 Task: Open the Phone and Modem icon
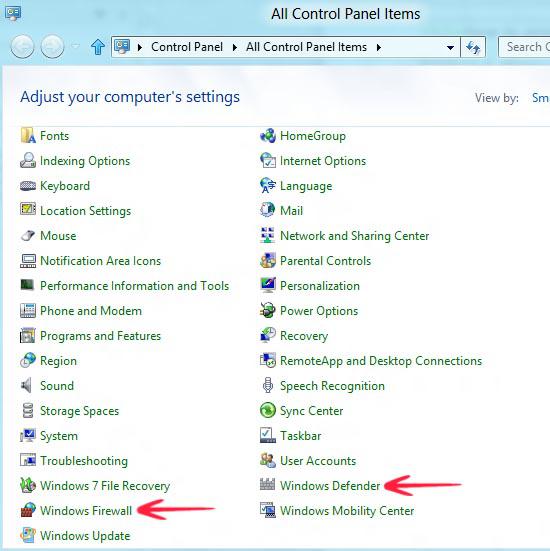pyautogui.click(x=28, y=311)
